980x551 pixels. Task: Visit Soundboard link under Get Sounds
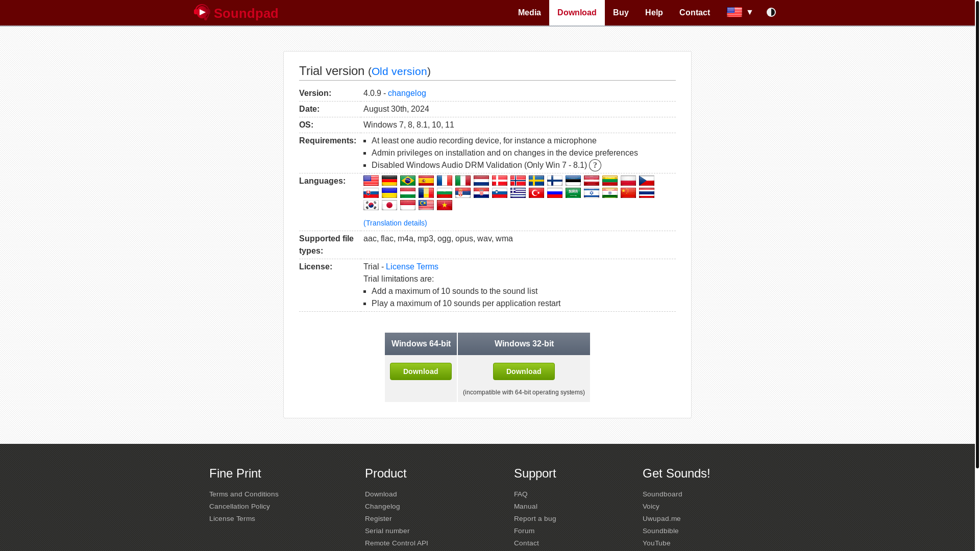[x=663, y=494]
